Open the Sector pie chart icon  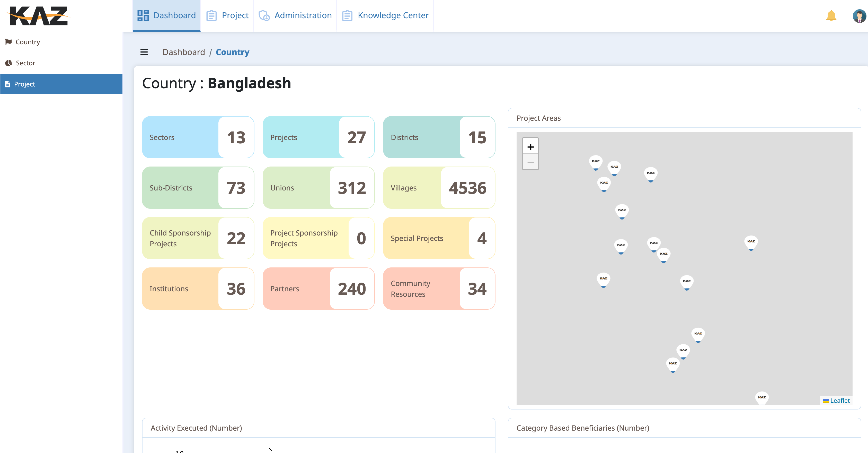tap(9, 63)
